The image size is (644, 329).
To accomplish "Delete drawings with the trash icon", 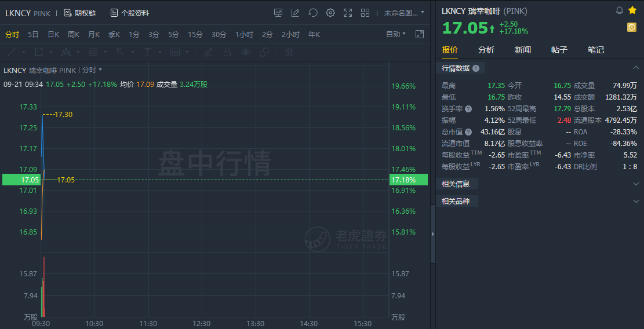I will pos(289,52).
